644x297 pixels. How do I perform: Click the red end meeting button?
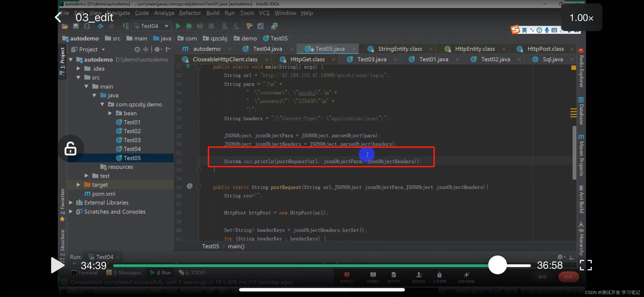(569, 277)
